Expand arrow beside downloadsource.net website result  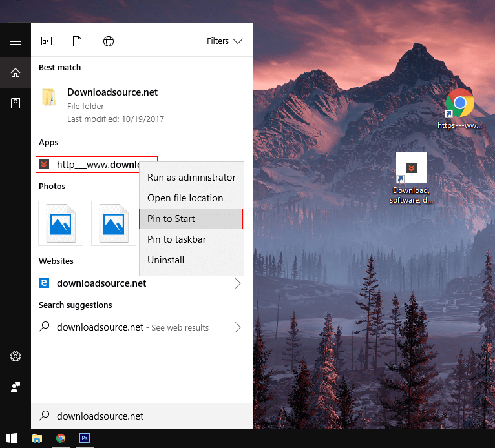[238, 283]
